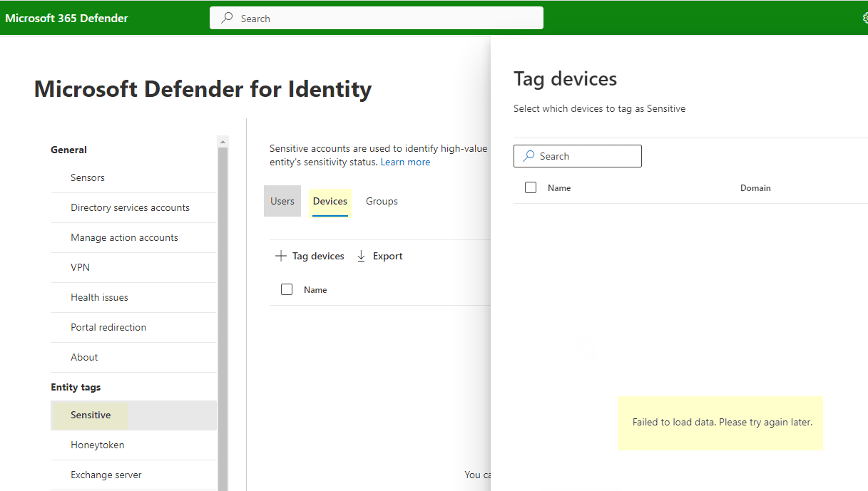This screenshot has height=491, width=868.
Task: Select Sensors in the General sidebar
Action: 87,177
